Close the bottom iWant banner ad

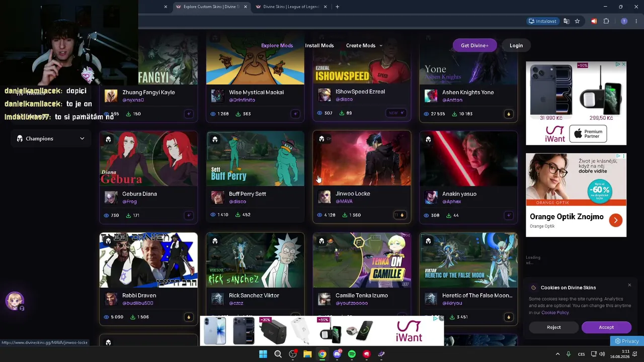[441, 318]
